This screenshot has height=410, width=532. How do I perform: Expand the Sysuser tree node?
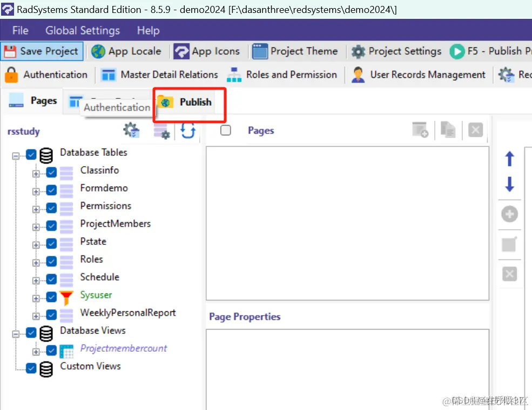(x=36, y=298)
